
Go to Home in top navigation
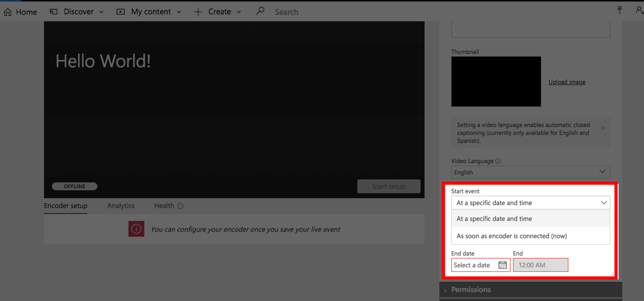tap(20, 12)
